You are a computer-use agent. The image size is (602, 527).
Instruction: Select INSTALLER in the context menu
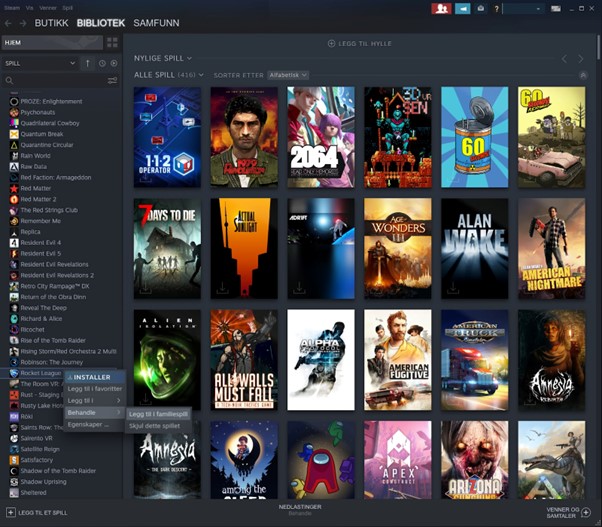94,377
